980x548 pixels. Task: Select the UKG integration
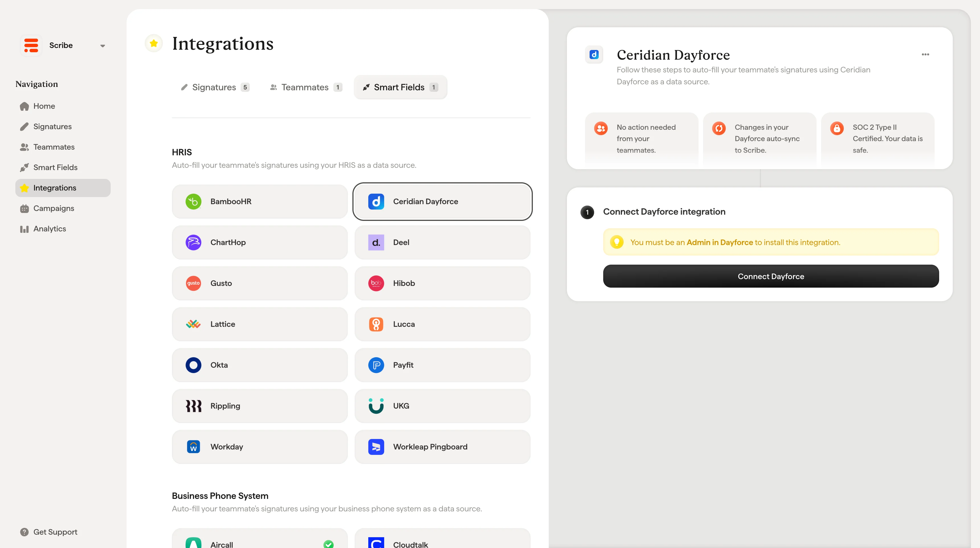tap(442, 406)
